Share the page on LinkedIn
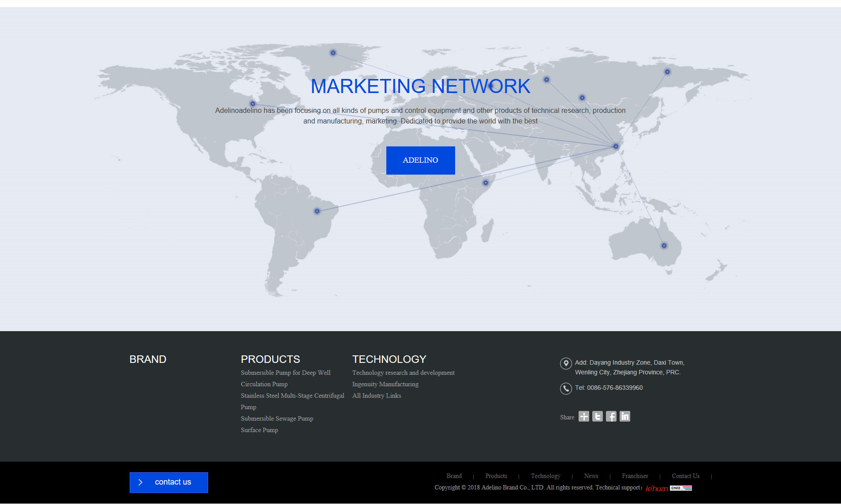The image size is (841, 504). (x=624, y=417)
